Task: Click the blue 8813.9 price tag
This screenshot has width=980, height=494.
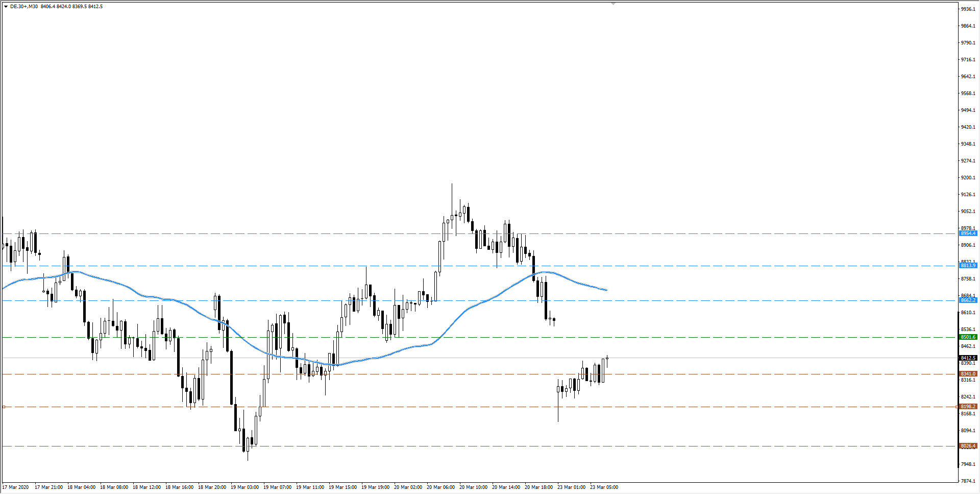Action: coord(968,266)
